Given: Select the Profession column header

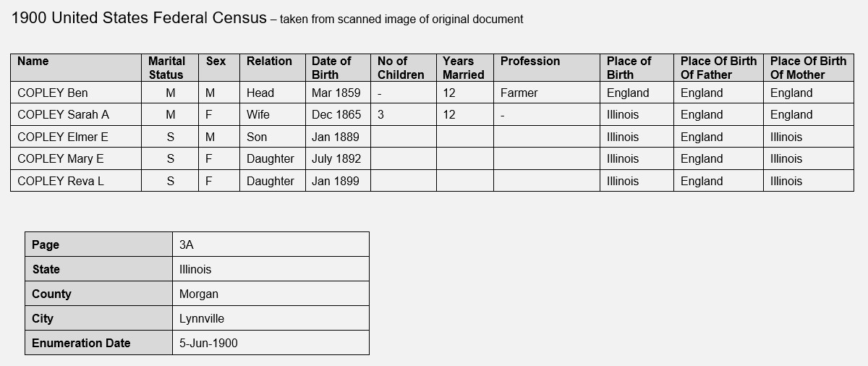Looking at the screenshot, I should (x=547, y=67).
